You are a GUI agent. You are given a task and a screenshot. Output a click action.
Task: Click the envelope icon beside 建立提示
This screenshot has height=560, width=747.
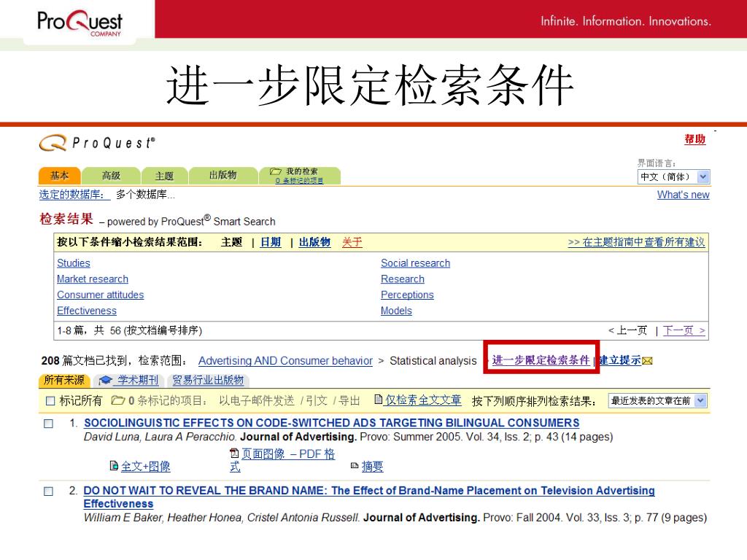click(647, 361)
